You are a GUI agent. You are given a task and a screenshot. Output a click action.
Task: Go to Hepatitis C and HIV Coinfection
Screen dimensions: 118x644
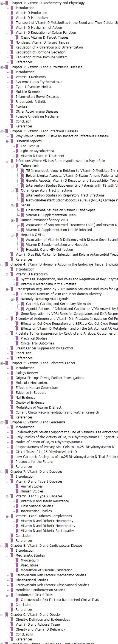49,250
